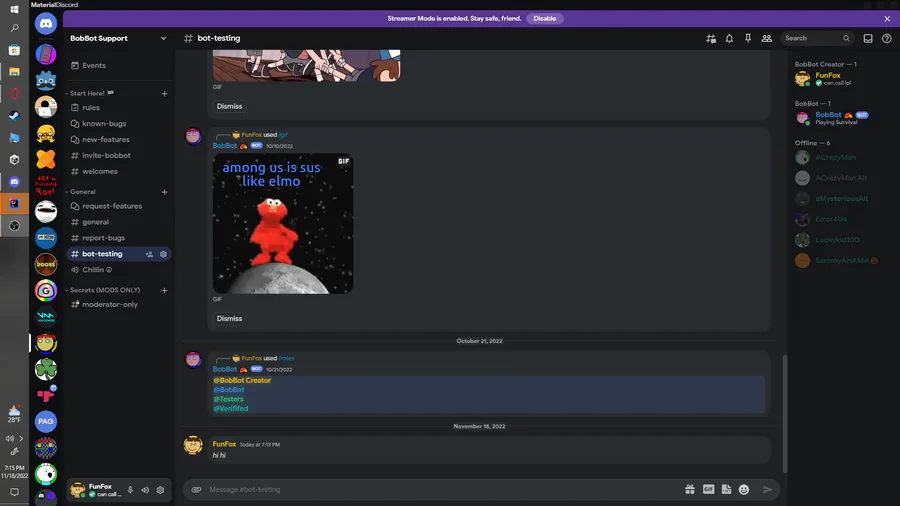
Task: Open the orange X server icon
Action: point(46,159)
